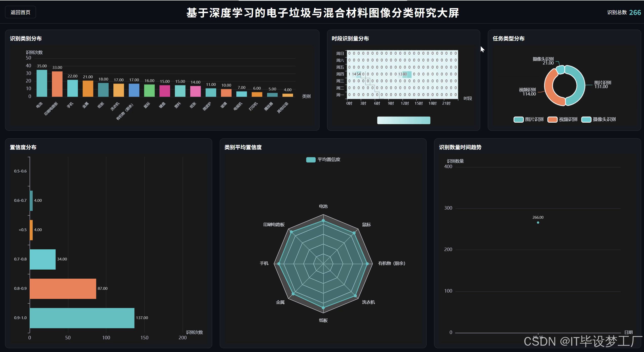Screen dimensions: 644x352
Task: Click the 印刷电路板 radar axis label
Action: coord(274,225)
